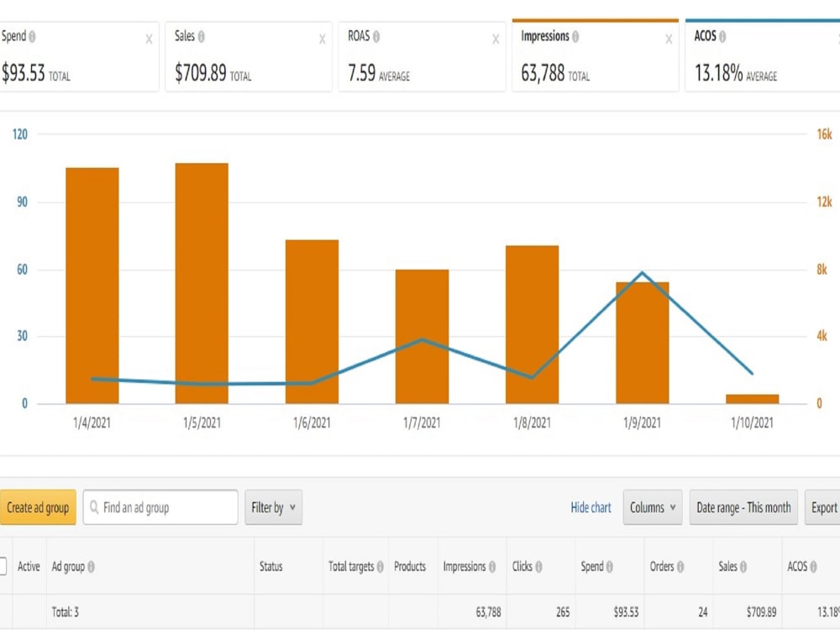Click the 265 clicks total cell

click(x=563, y=612)
